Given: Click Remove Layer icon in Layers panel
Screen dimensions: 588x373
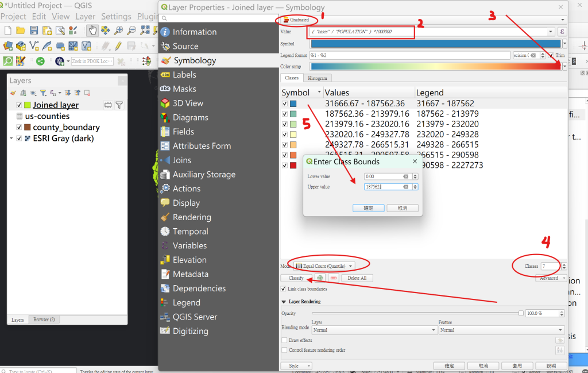Looking at the screenshot, I should tap(87, 93).
